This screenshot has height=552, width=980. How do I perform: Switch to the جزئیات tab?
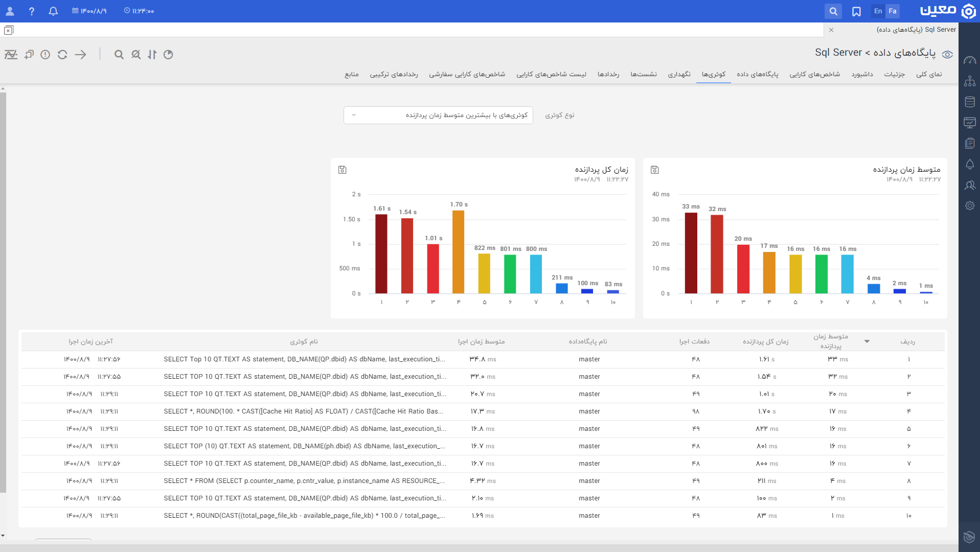pos(895,75)
